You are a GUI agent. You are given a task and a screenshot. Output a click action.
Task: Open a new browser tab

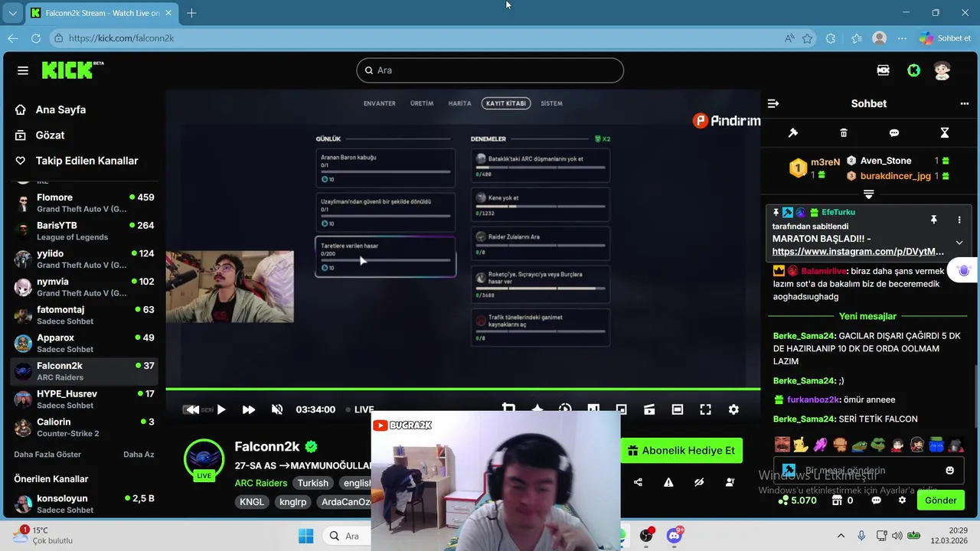(x=191, y=13)
